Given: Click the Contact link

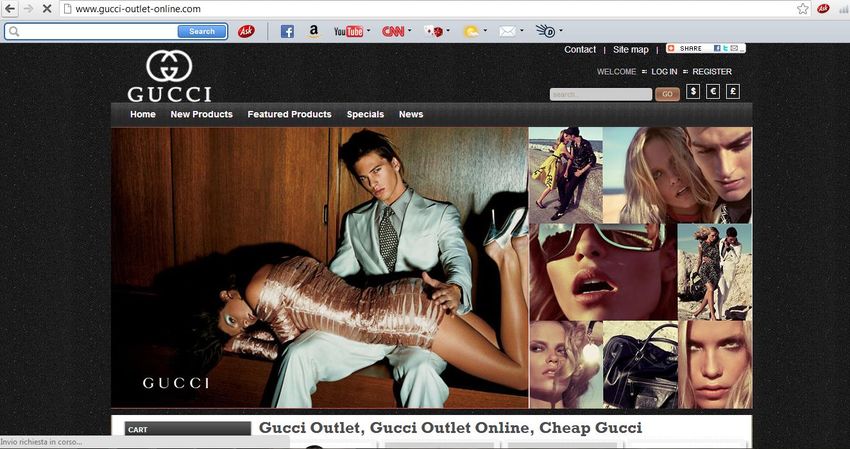Looking at the screenshot, I should [580, 49].
